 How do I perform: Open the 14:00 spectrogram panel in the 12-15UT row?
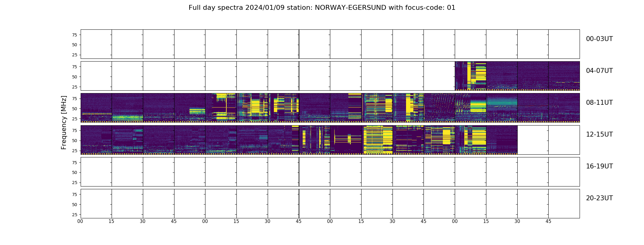pyautogui.click(x=346, y=140)
